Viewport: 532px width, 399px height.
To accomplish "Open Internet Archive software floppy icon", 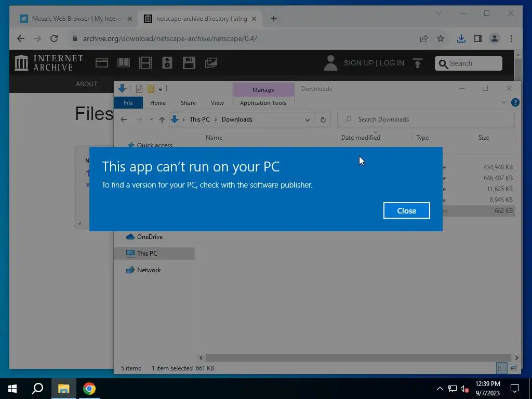I will [189, 63].
